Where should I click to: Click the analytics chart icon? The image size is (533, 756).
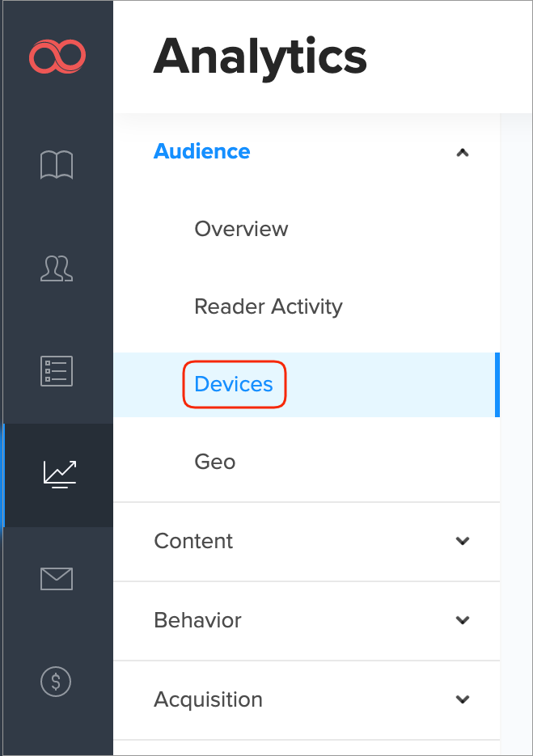point(59,475)
